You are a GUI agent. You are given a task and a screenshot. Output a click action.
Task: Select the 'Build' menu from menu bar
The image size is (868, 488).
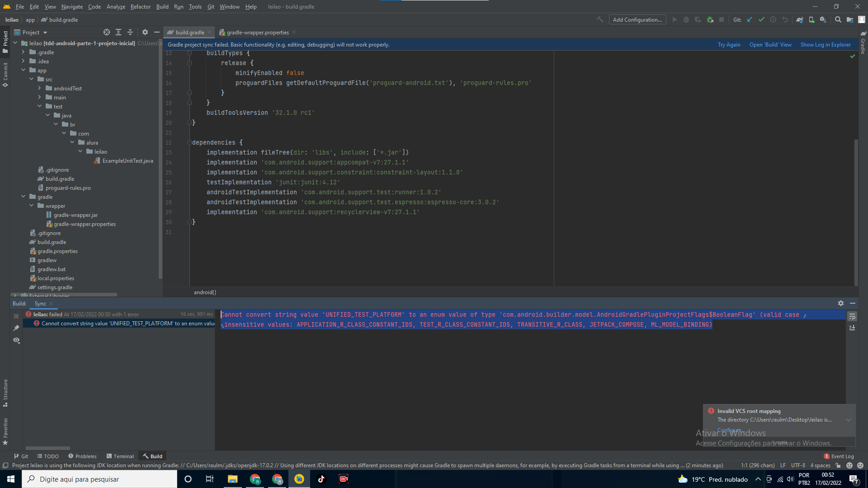(x=160, y=7)
